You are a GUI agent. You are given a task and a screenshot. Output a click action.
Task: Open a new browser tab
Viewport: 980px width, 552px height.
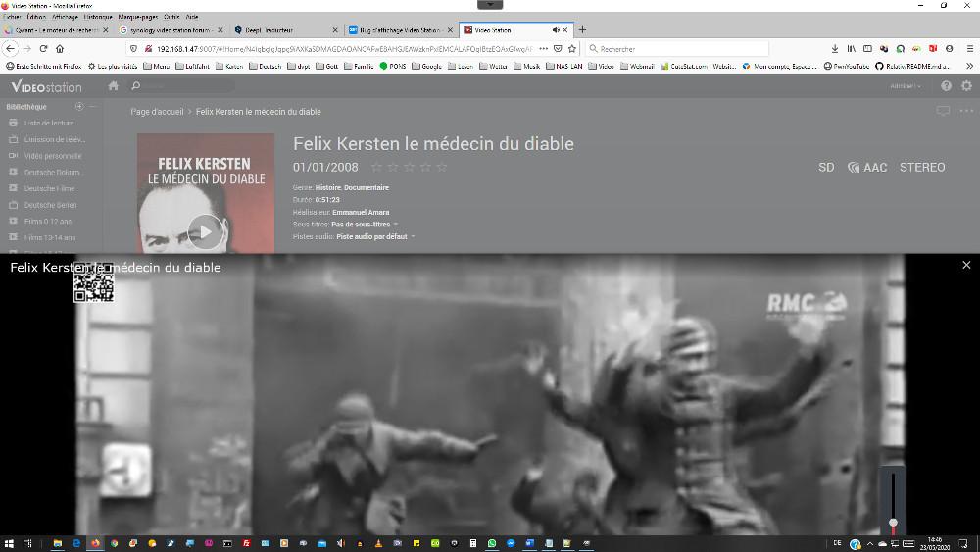pos(582,30)
